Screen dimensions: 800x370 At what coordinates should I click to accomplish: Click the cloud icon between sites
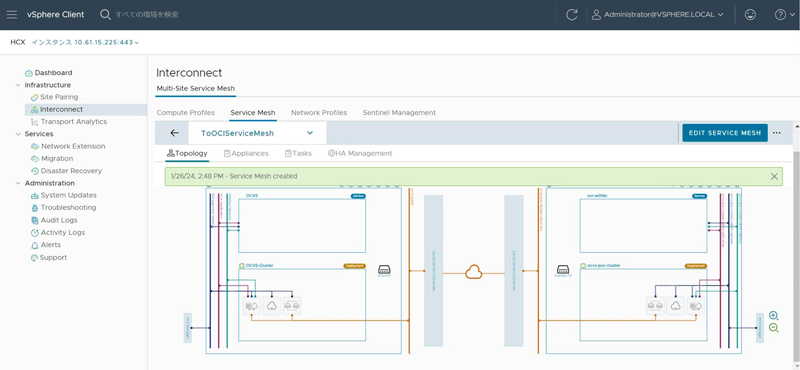[x=474, y=272]
